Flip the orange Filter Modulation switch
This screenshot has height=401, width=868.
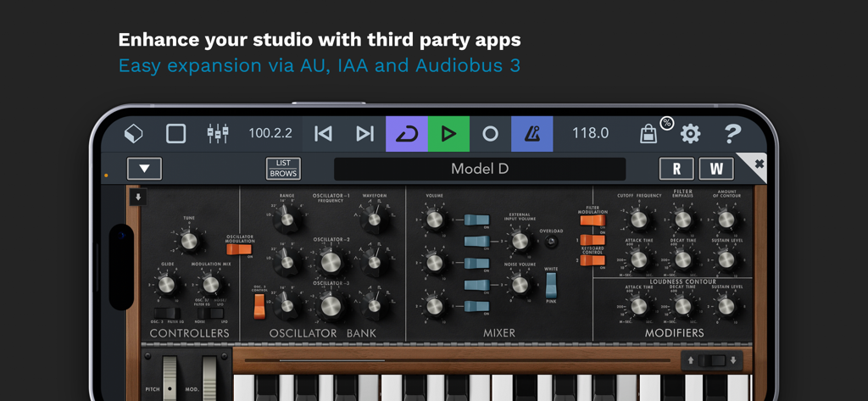[x=592, y=220]
